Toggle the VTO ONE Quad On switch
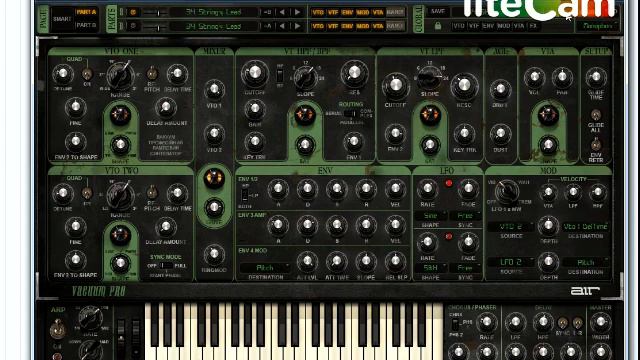 point(87,74)
